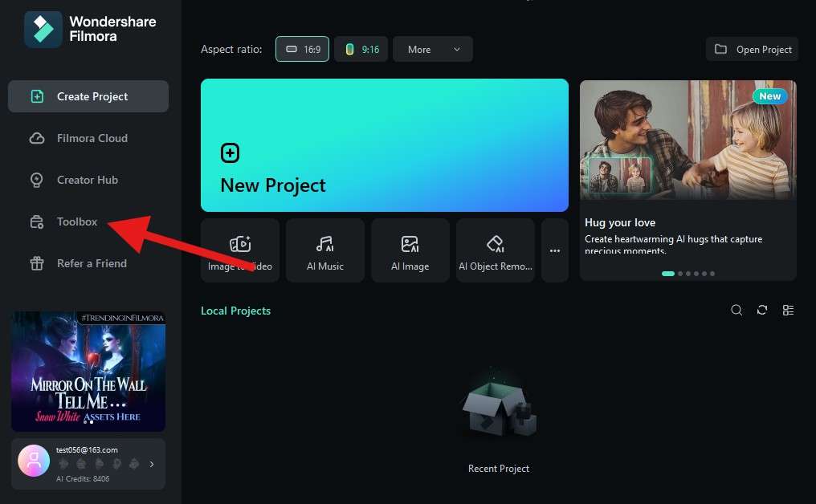Viewport: 816px width, 504px height.
Task: Search local projects with the magnifier icon
Action: pyautogui.click(x=736, y=311)
